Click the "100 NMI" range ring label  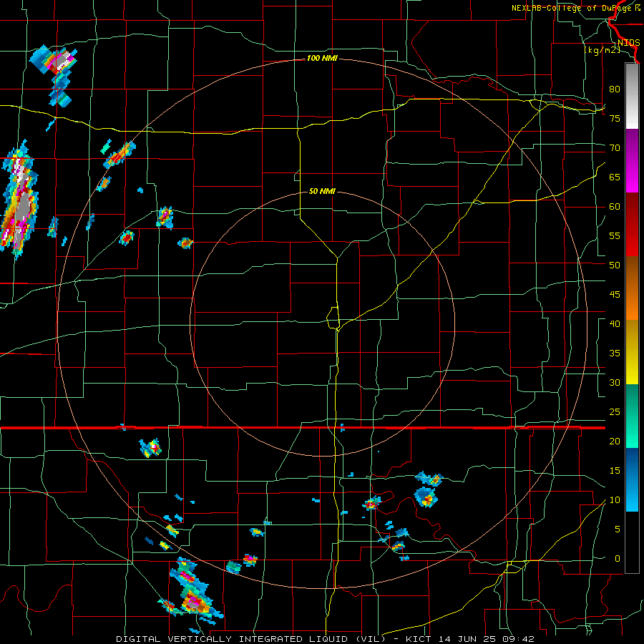point(322,59)
